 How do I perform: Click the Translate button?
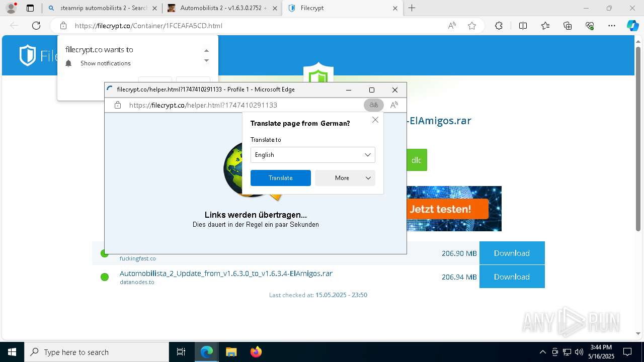[281, 178]
